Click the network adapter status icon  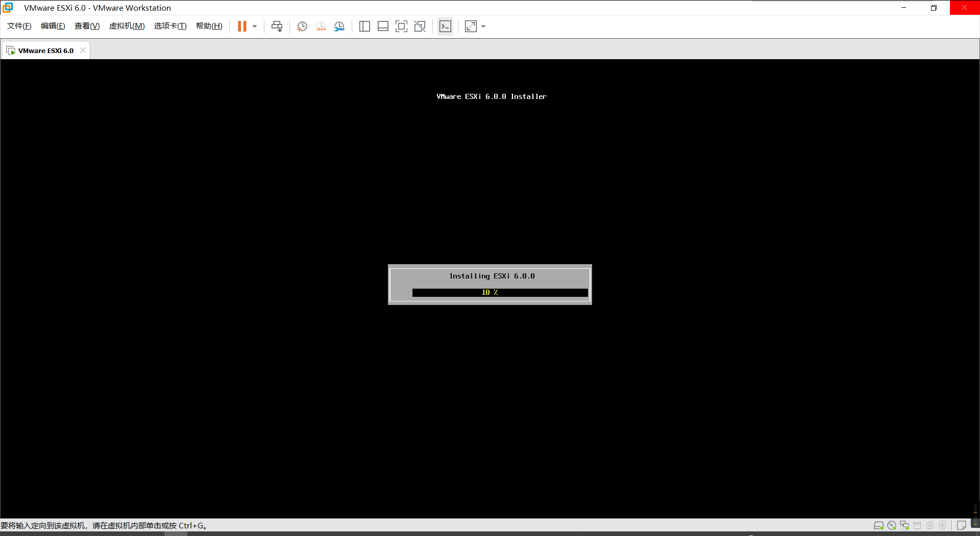(x=904, y=525)
